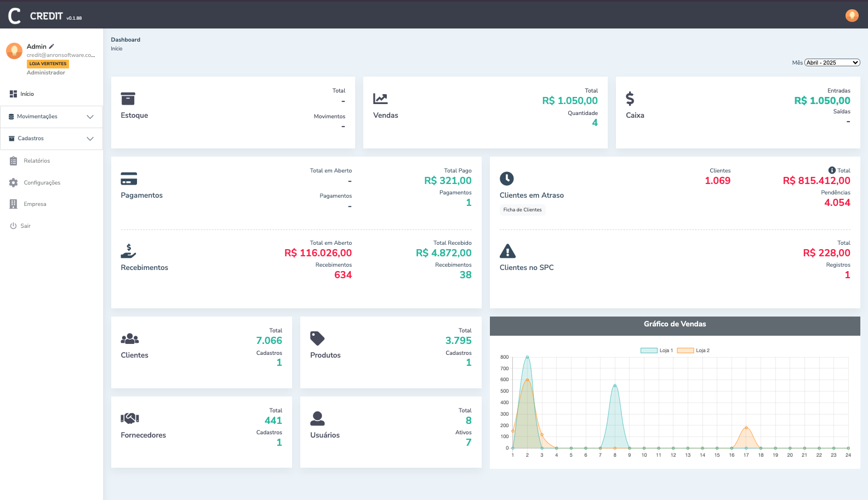Click the info icon beside Total
Viewport: 868px width, 500px height.
tap(832, 170)
